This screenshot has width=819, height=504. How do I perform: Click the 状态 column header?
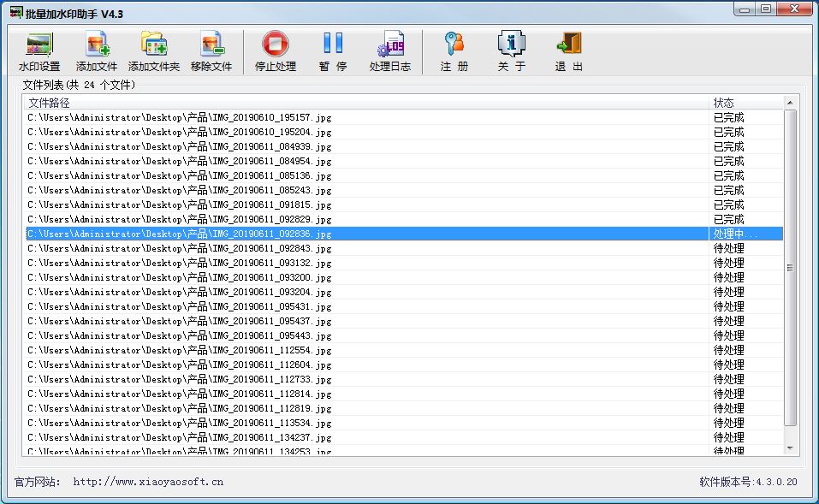[746, 103]
